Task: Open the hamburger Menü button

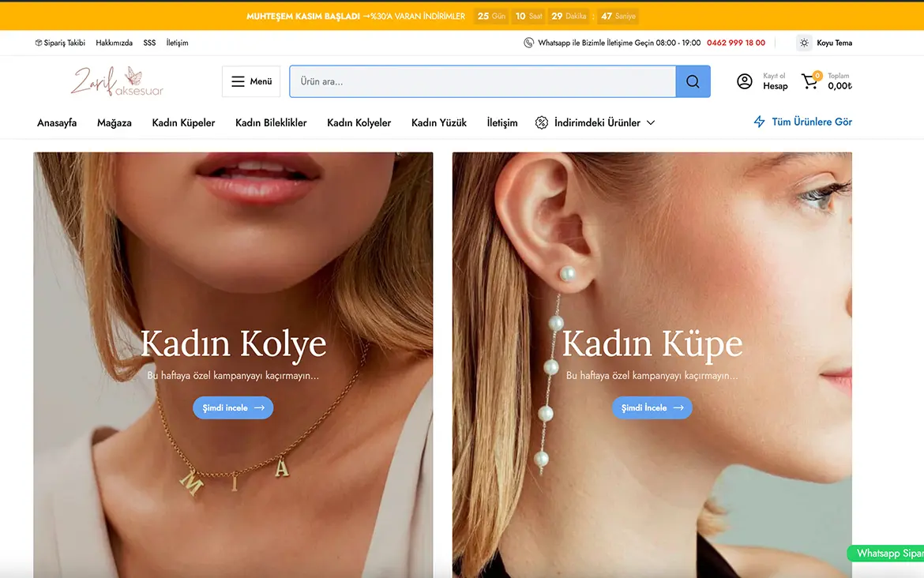Action: click(x=251, y=81)
